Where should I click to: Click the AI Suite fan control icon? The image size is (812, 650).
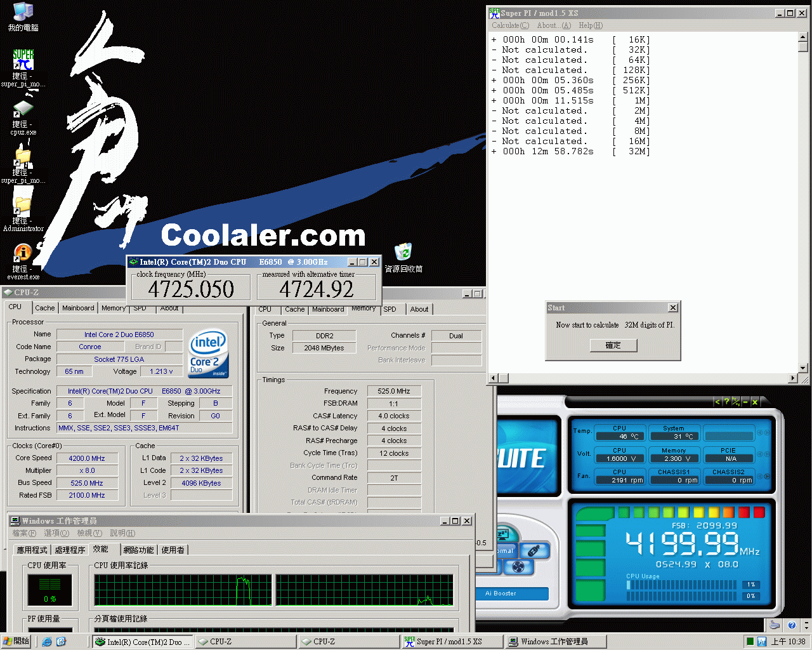click(x=518, y=567)
